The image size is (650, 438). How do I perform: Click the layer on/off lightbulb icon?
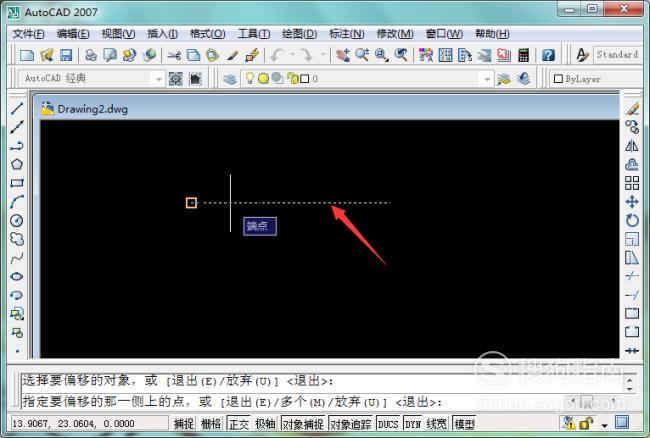click(x=250, y=78)
